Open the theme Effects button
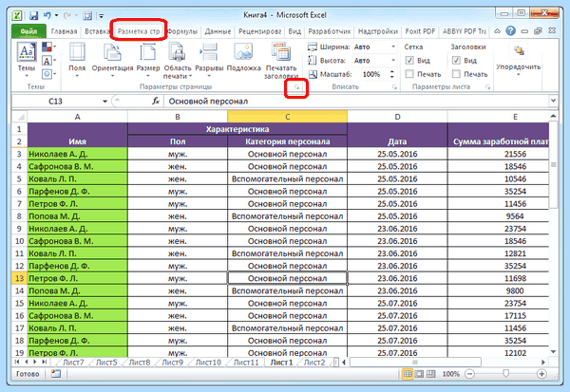570x392 pixels. coord(48,74)
